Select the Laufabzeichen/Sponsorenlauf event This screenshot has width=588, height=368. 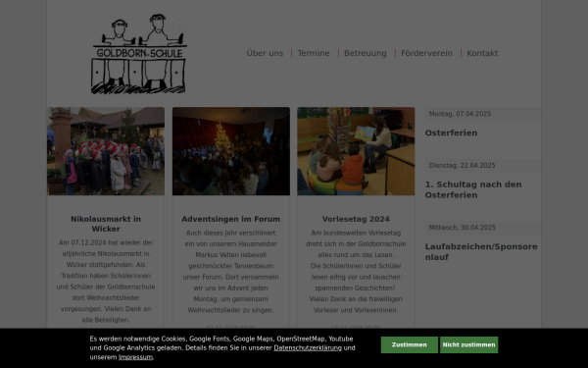[x=481, y=252]
